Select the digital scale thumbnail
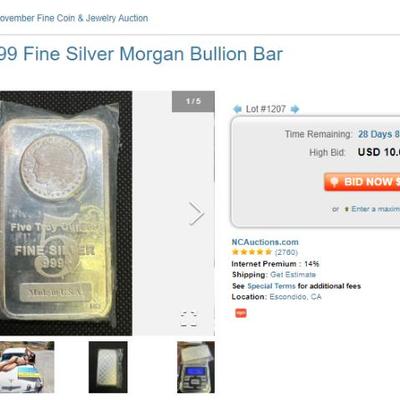Viewport: 400px width, 400px height. [x=196, y=367]
